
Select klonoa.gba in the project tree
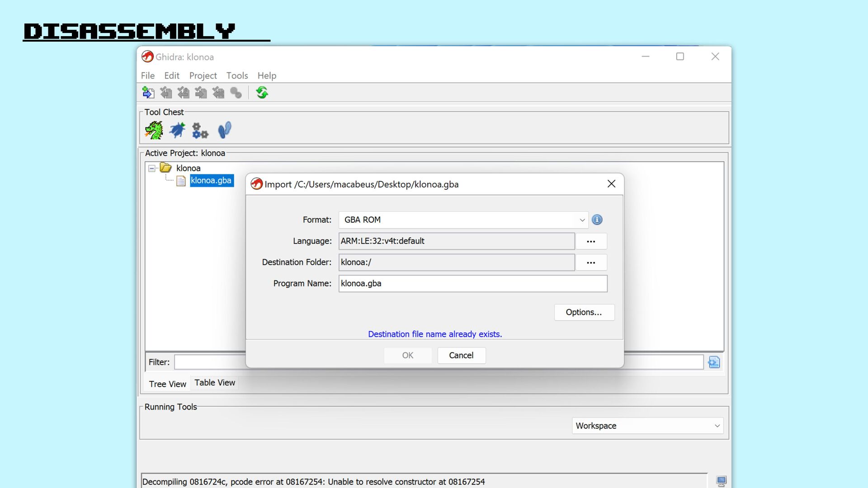pos(211,180)
